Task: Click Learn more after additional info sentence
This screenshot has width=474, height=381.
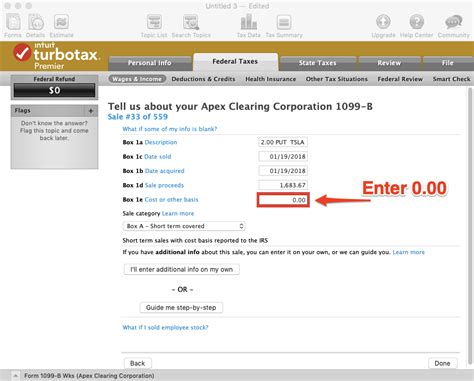Action: [x=409, y=252]
